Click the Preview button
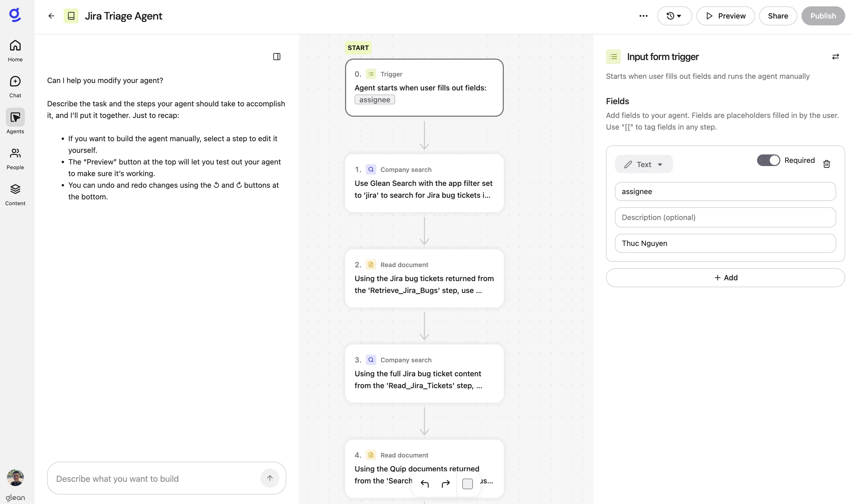This screenshot has height=504, width=851. point(725,16)
